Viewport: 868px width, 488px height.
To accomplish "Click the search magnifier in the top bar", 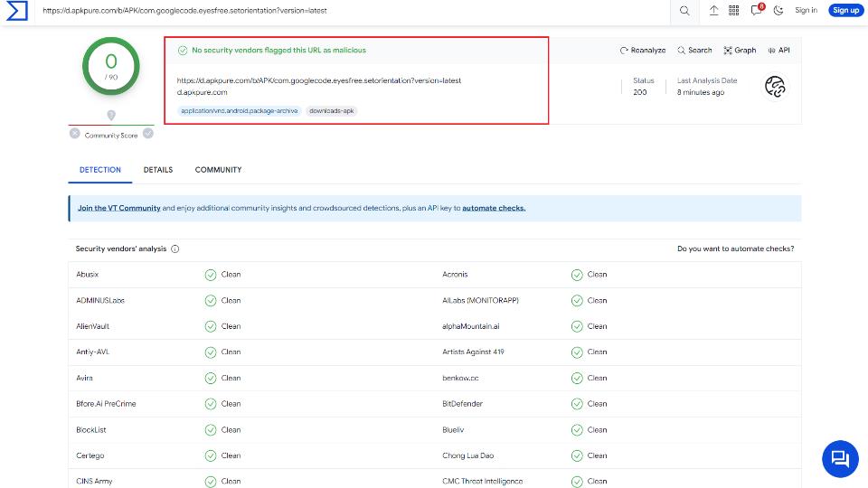I will click(684, 11).
